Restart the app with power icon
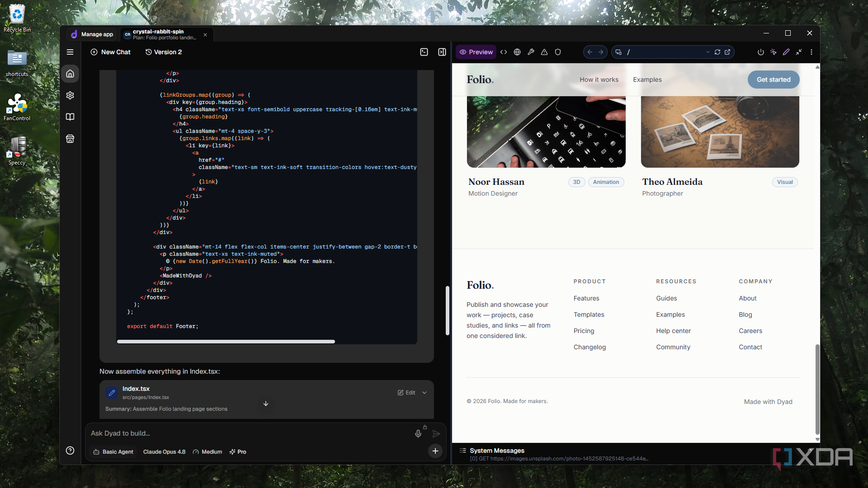 click(761, 52)
